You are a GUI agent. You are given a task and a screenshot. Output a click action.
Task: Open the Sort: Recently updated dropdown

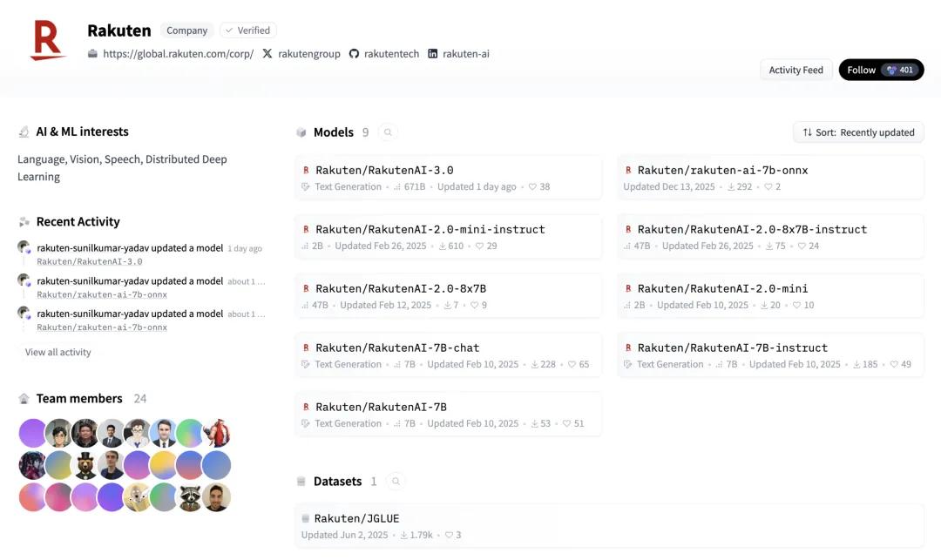click(x=858, y=132)
